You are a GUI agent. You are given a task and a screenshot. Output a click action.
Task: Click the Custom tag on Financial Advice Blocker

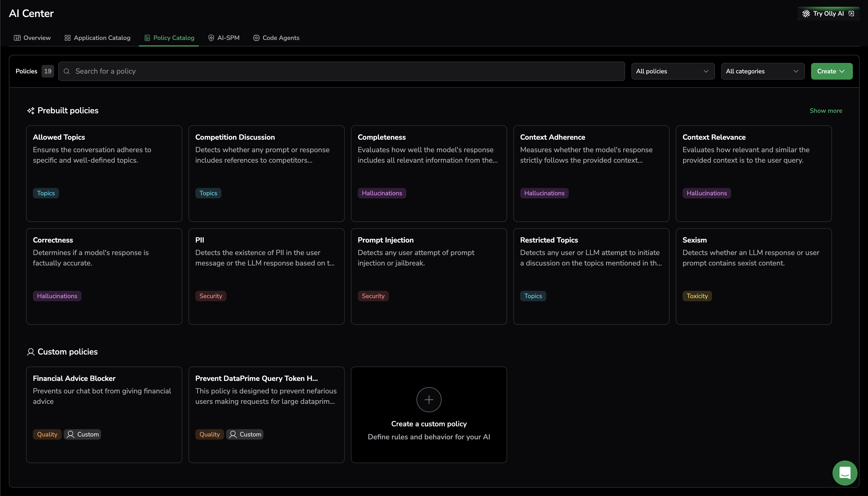pyautogui.click(x=83, y=434)
